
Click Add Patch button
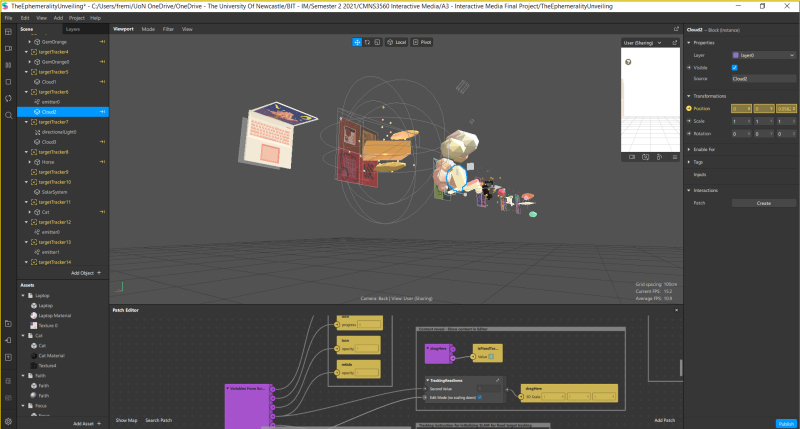tap(664, 420)
